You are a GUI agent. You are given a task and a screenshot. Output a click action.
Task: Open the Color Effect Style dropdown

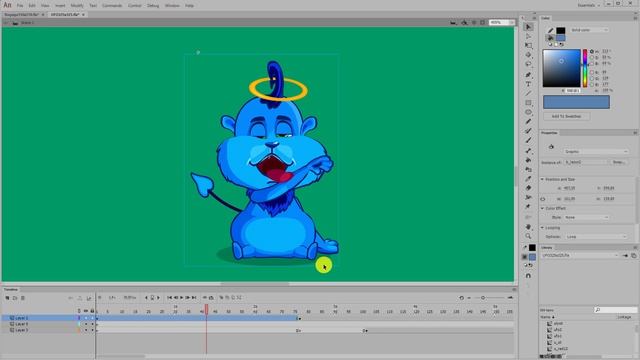click(587, 218)
